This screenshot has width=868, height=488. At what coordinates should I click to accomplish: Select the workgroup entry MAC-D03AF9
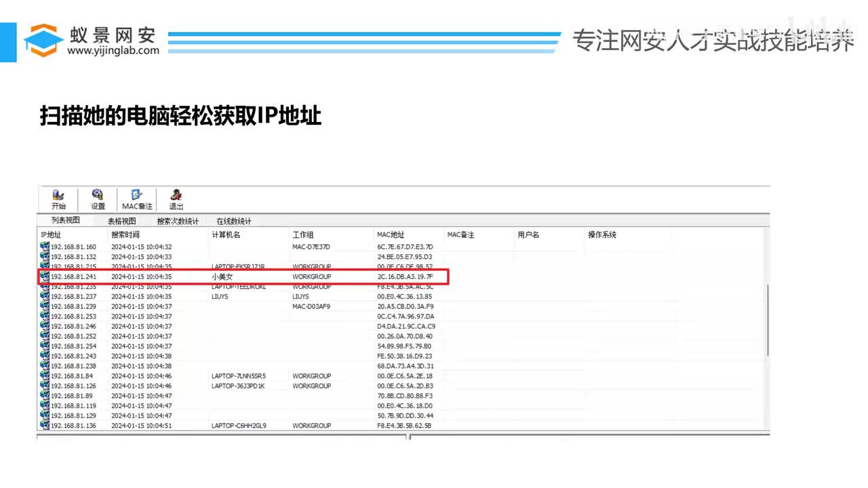tap(311, 306)
